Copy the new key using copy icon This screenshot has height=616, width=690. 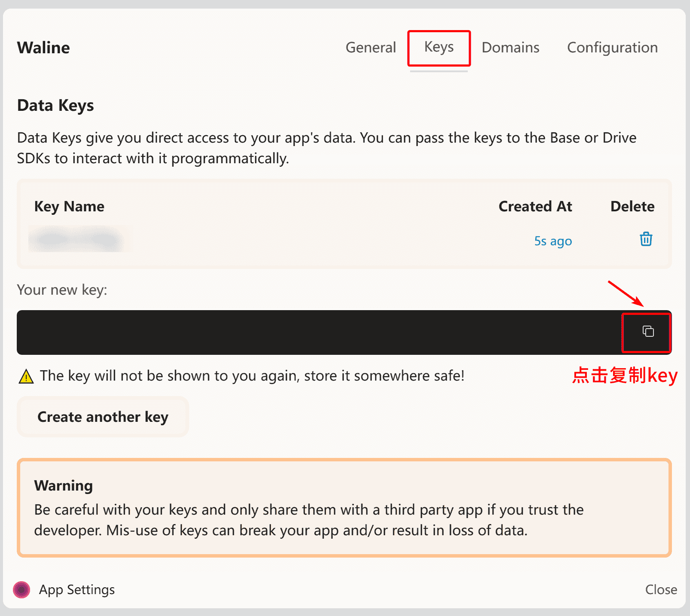648,332
